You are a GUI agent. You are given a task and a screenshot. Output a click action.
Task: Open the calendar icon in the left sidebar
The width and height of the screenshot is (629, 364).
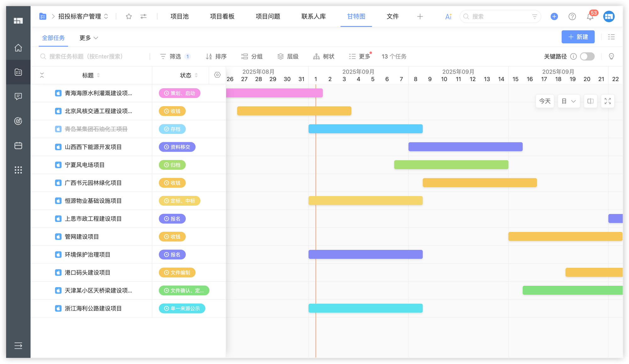pos(18,146)
